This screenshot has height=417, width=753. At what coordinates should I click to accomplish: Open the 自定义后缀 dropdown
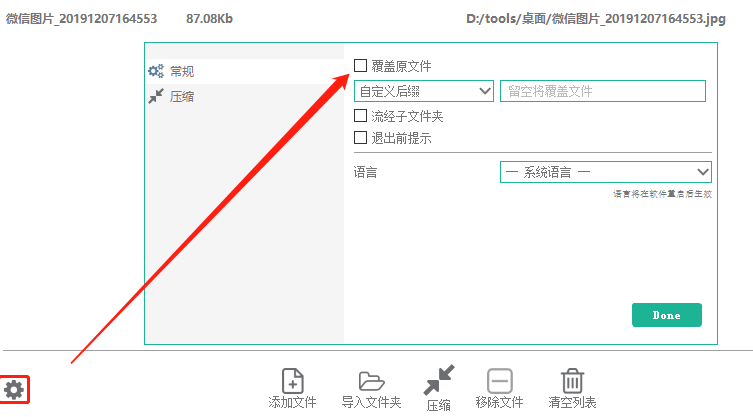[x=424, y=91]
